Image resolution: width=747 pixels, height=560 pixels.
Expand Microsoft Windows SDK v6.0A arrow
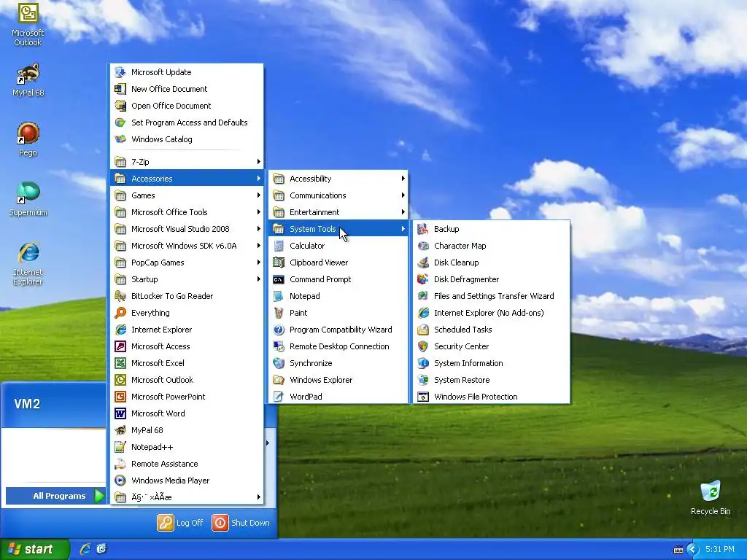point(259,246)
